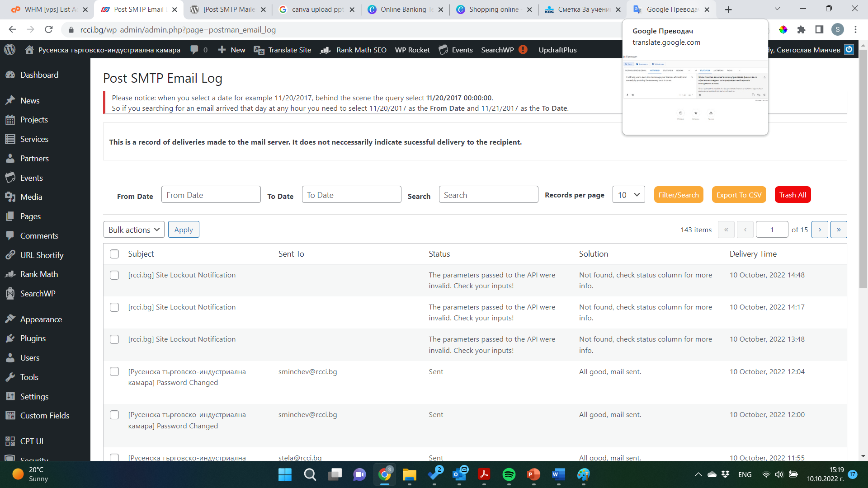868x488 pixels.
Task: Open the Bulk actions dropdown
Action: (134, 230)
